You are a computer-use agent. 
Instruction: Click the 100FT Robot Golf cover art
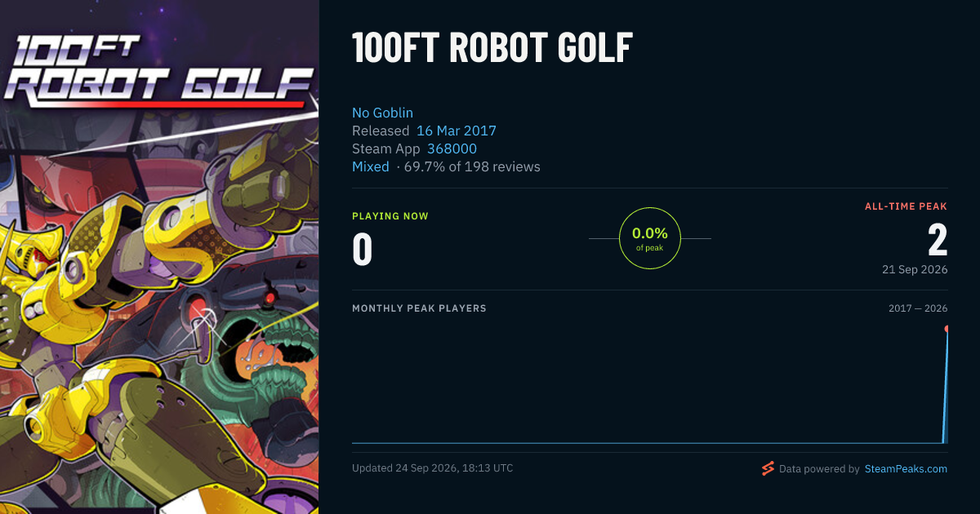coord(159,257)
